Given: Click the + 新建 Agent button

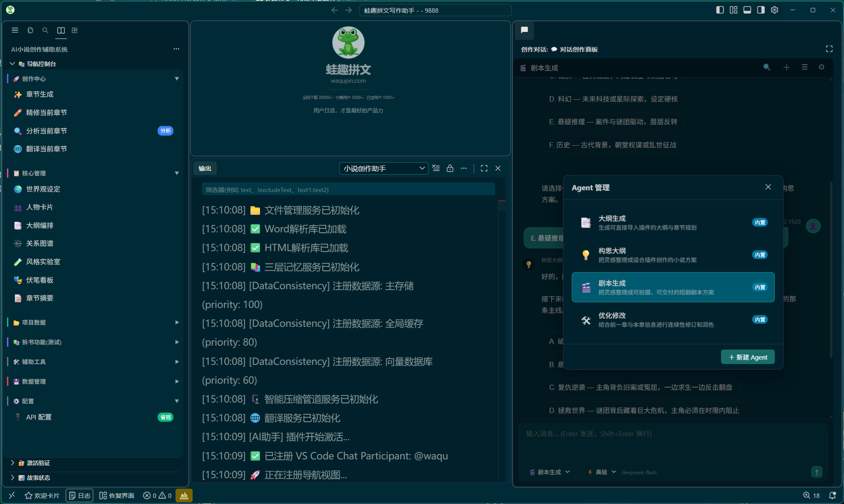Looking at the screenshot, I should 748,357.
